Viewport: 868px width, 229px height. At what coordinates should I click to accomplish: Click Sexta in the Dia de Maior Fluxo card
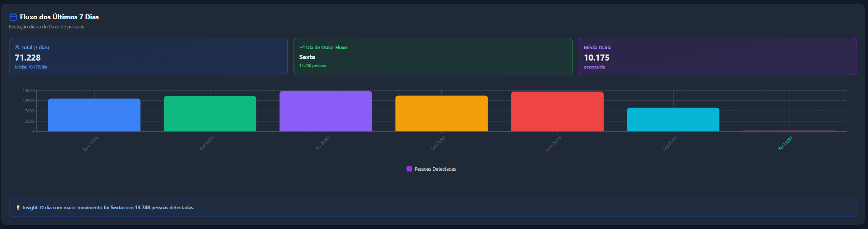[307, 57]
